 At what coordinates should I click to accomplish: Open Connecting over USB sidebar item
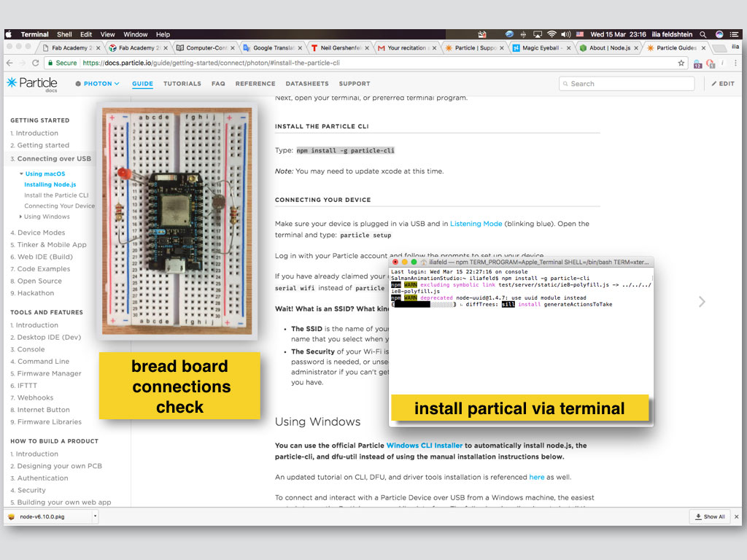(50, 158)
